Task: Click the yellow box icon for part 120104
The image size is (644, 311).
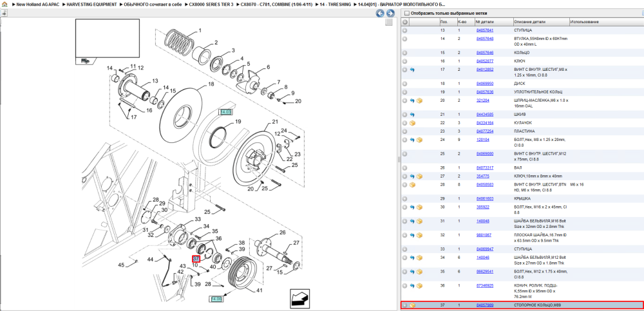Action: click(419, 140)
